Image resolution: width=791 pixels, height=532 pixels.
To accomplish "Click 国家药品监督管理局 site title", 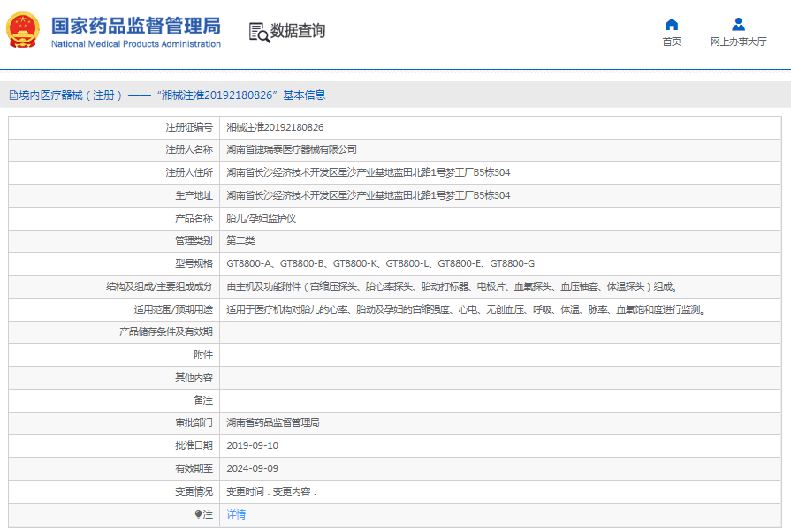I will pos(136,26).
